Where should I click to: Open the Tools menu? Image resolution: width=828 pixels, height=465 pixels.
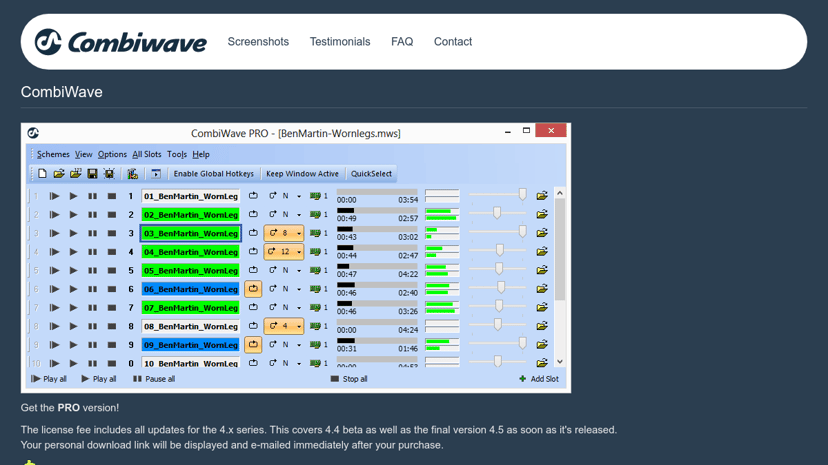177,155
